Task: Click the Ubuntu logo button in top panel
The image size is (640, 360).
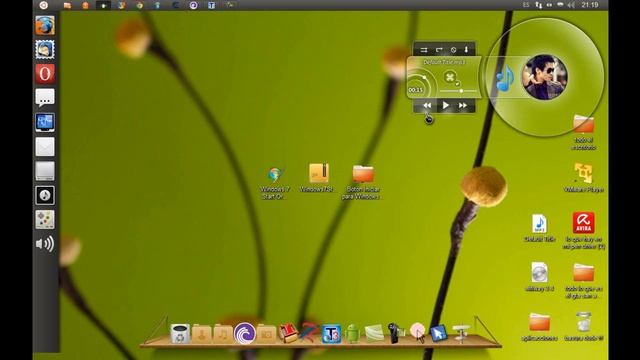Action: click(44, 5)
